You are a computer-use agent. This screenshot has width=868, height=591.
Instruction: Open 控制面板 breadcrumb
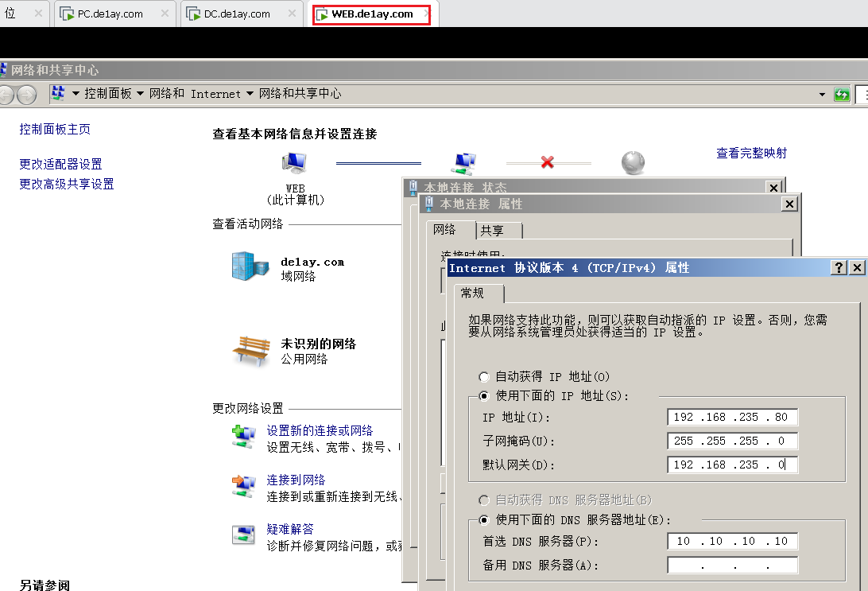tap(108, 94)
